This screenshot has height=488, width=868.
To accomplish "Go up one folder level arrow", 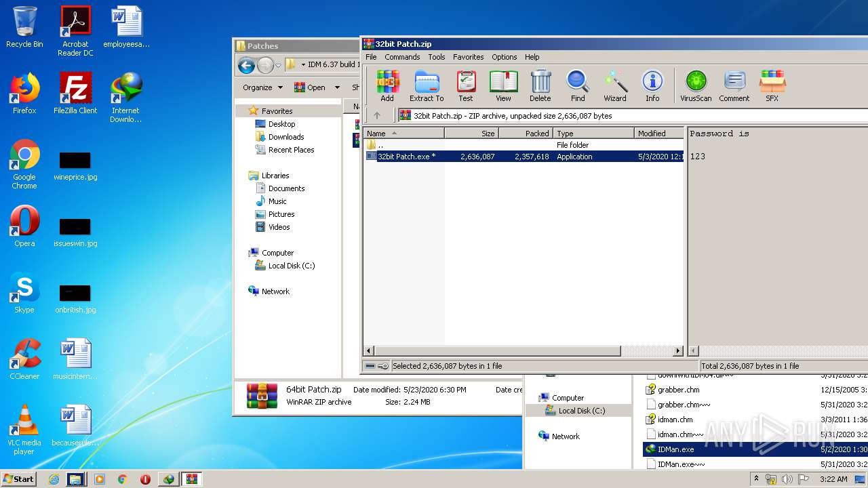I will (x=377, y=116).
